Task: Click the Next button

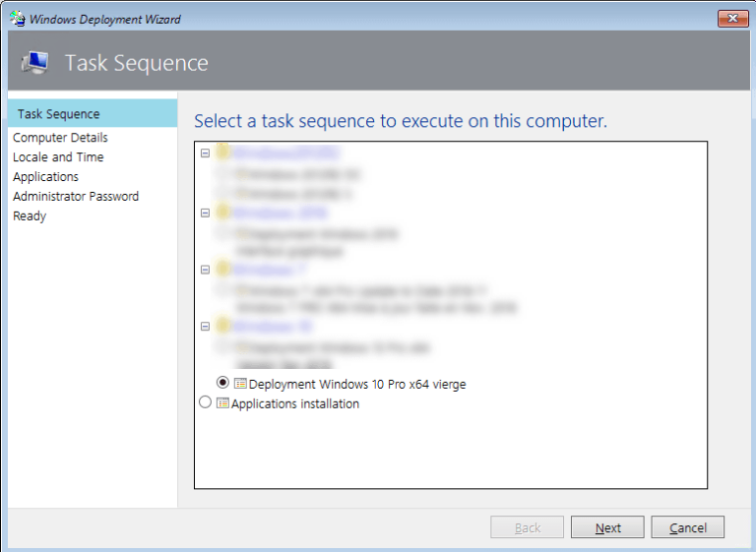Action: 607,527
